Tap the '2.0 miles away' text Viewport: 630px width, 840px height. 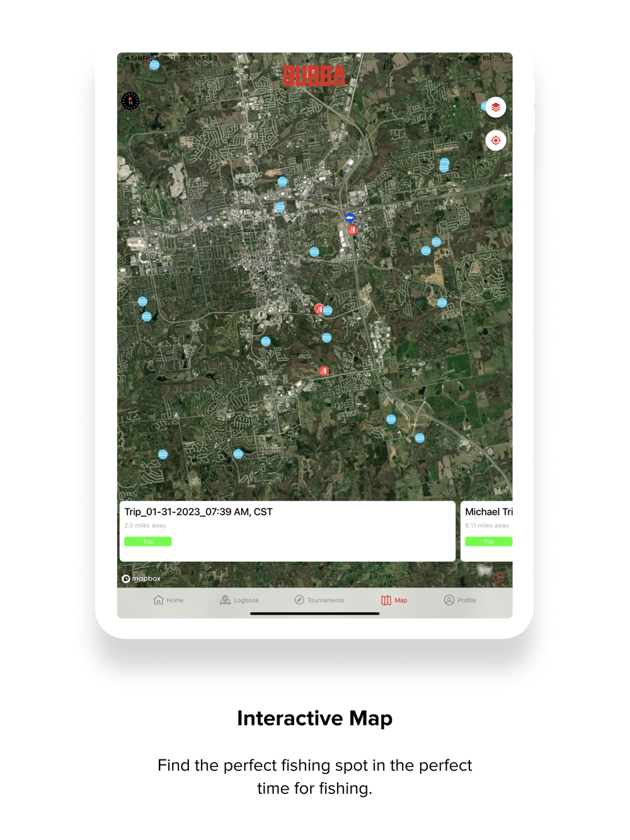[x=146, y=525]
